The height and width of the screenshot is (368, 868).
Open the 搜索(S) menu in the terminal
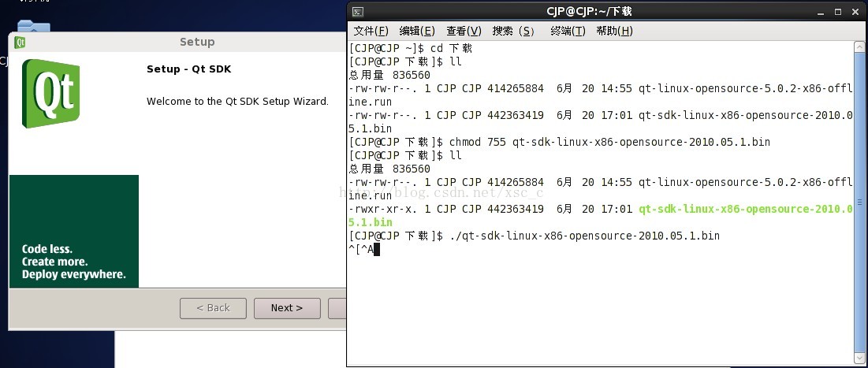pyautogui.click(x=513, y=31)
